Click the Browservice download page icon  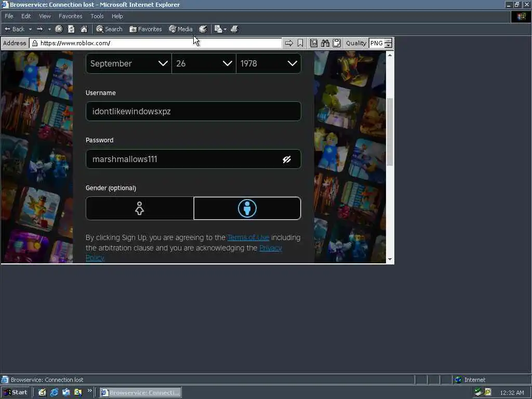click(x=314, y=43)
